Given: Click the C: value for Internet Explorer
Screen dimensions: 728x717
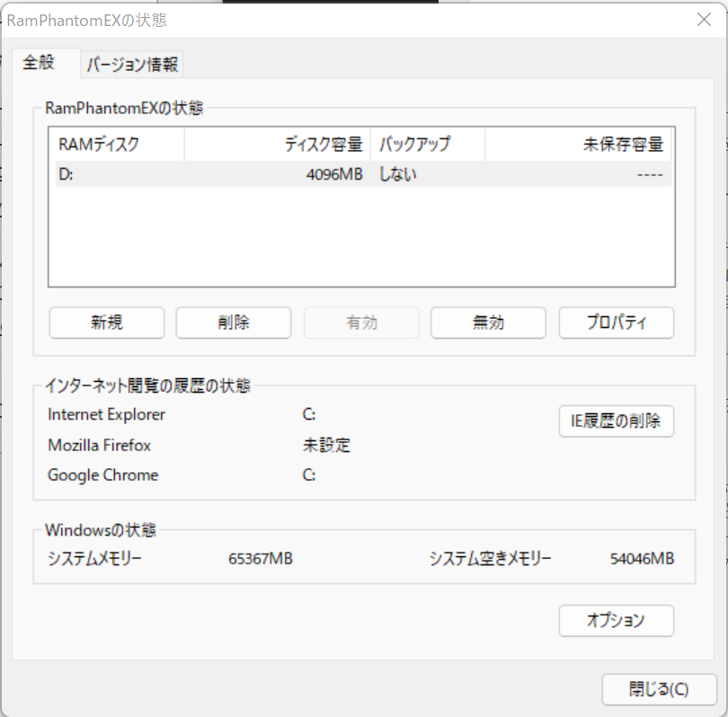Looking at the screenshot, I should pyautogui.click(x=309, y=414).
